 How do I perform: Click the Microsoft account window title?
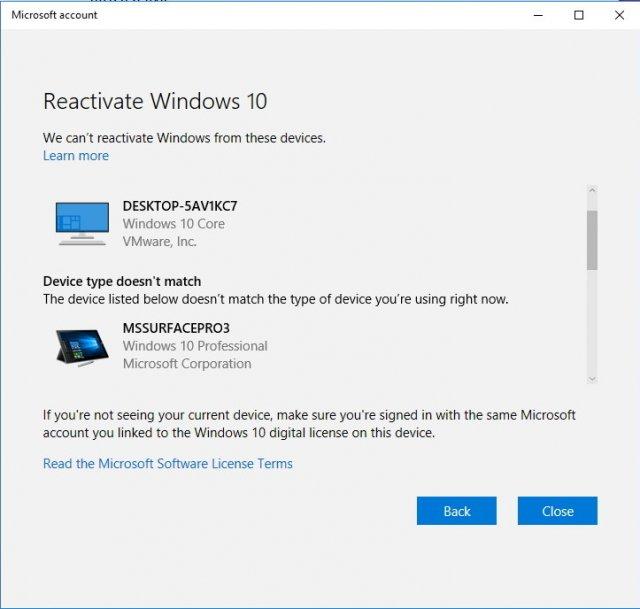coord(54,15)
